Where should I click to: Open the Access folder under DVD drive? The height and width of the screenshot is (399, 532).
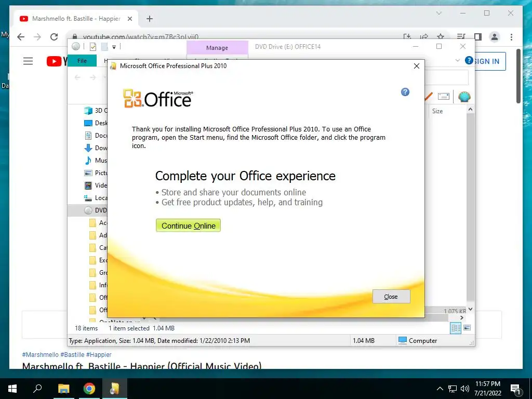click(98, 223)
